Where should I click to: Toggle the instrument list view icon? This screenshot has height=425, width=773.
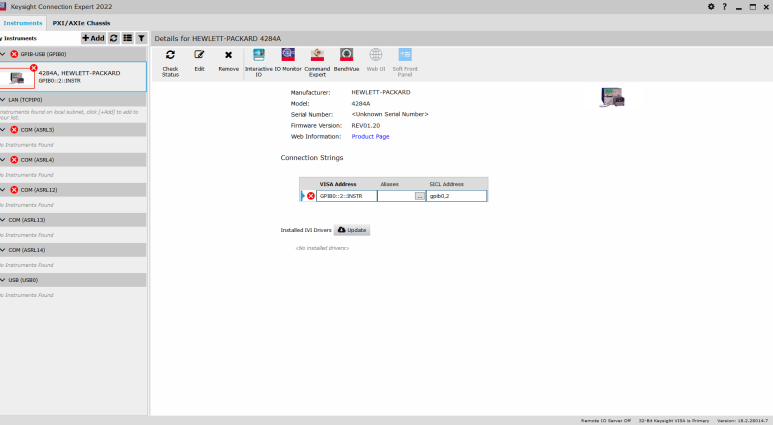[x=127, y=38]
